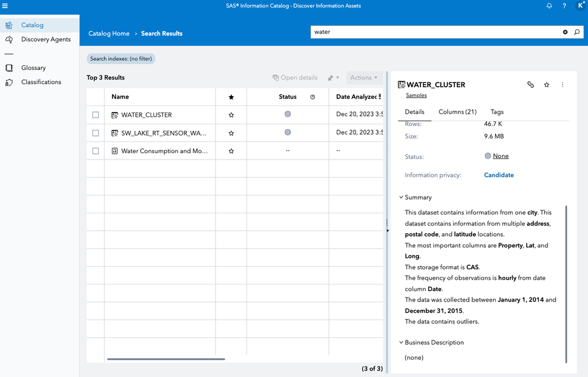Run search with magnifier icon
This screenshot has width=588, height=377.
coord(577,32)
